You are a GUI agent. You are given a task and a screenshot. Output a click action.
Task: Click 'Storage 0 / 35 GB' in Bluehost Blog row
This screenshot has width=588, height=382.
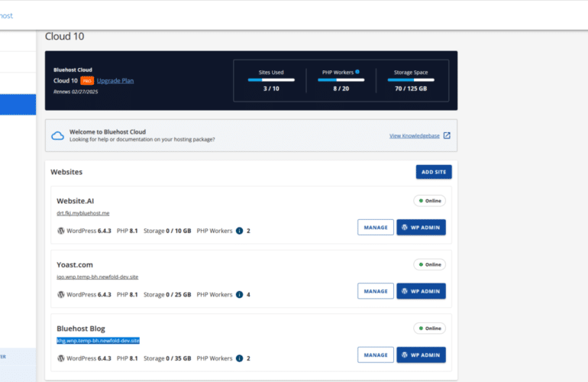tap(167, 358)
